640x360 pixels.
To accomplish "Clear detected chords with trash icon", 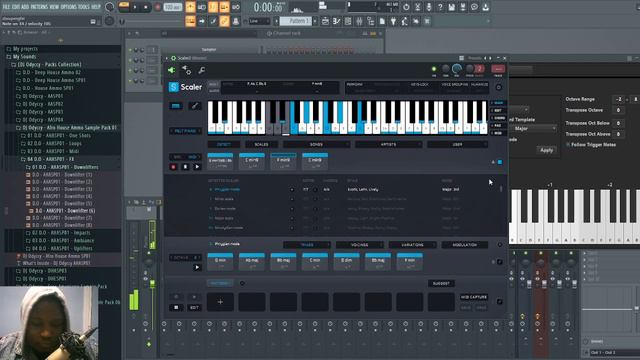I will click(185, 167).
